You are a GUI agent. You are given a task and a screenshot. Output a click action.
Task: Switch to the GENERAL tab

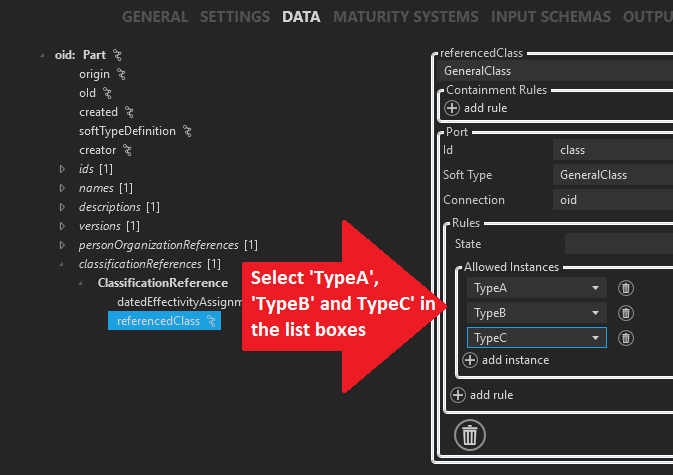155,16
